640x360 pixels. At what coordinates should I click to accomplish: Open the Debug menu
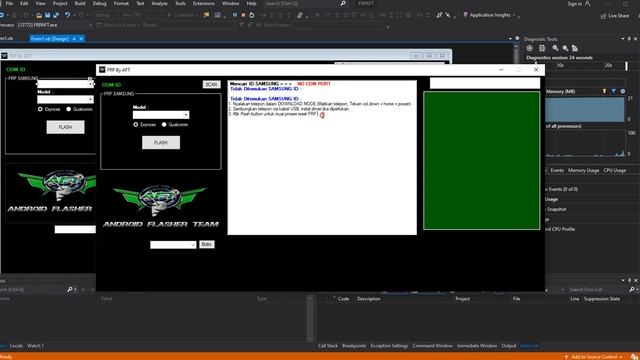coord(100,3)
